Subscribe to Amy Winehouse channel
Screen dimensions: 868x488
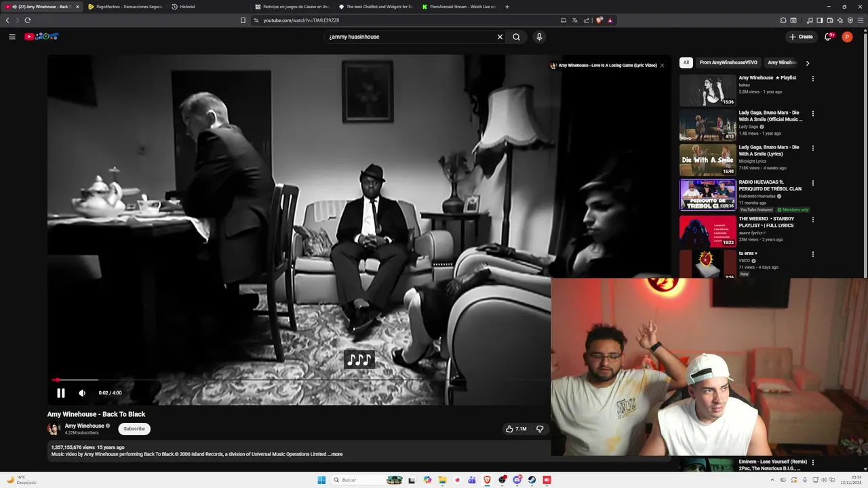(x=134, y=429)
